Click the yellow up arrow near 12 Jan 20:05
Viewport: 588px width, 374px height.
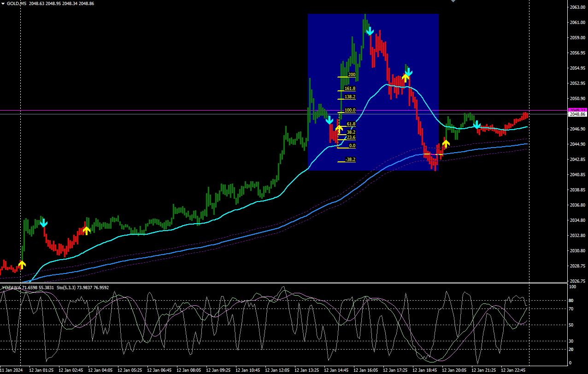click(x=446, y=143)
